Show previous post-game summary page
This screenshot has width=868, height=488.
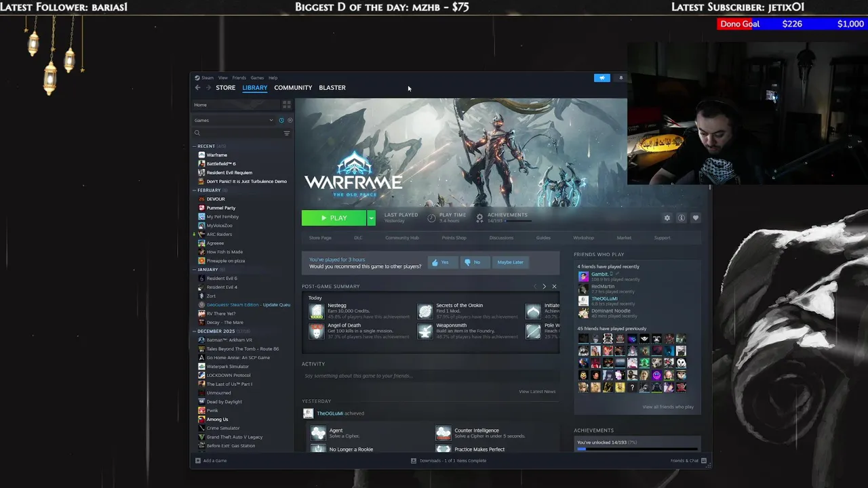pos(534,287)
